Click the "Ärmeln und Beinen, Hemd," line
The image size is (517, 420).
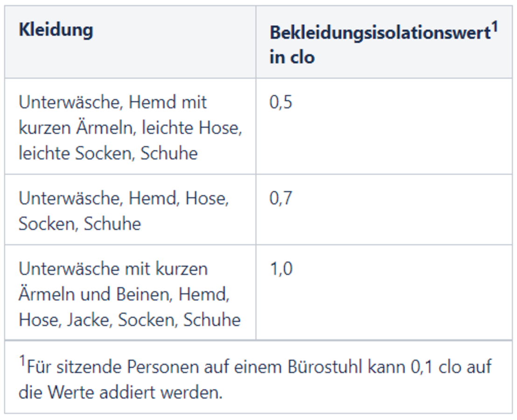click(124, 295)
